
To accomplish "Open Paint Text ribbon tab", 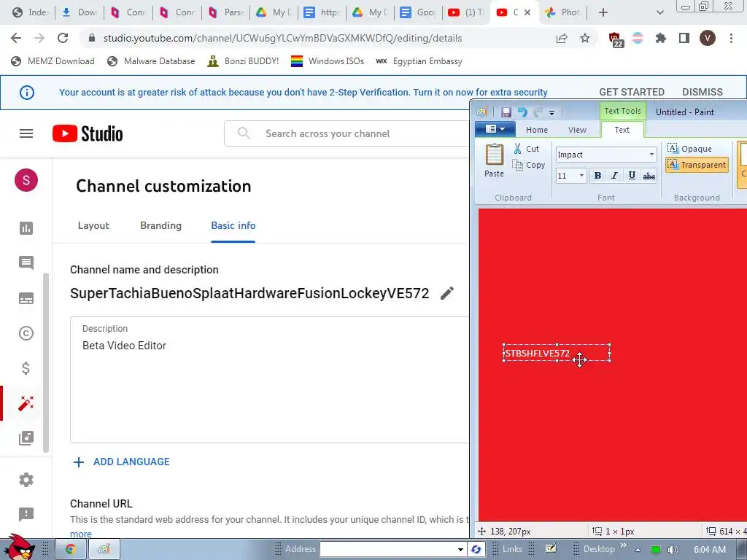I will coord(622,130).
